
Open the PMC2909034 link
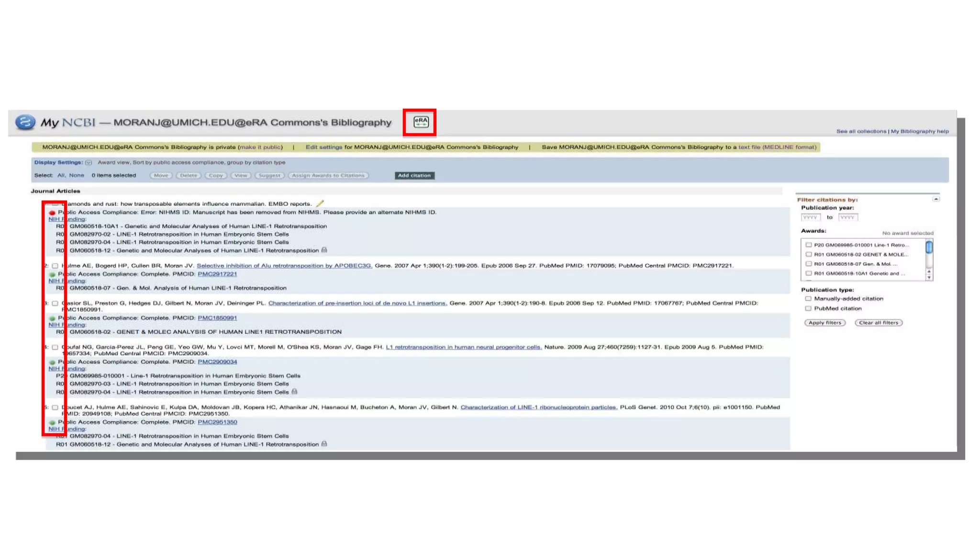(217, 362)
